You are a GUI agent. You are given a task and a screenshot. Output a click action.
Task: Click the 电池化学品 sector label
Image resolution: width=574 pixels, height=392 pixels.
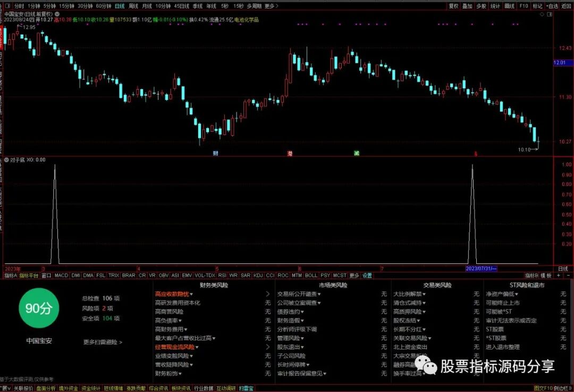[x=247, y=20]
